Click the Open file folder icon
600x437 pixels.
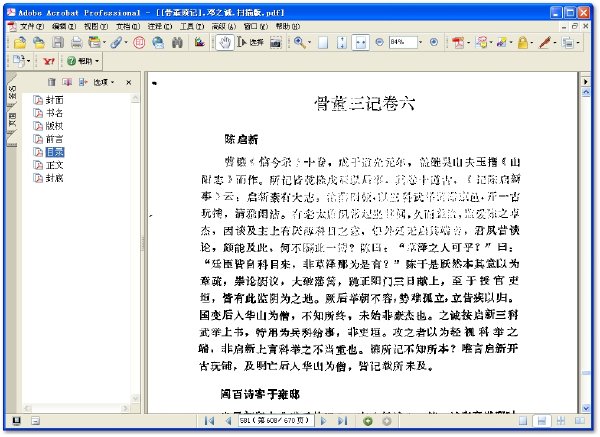20,42
